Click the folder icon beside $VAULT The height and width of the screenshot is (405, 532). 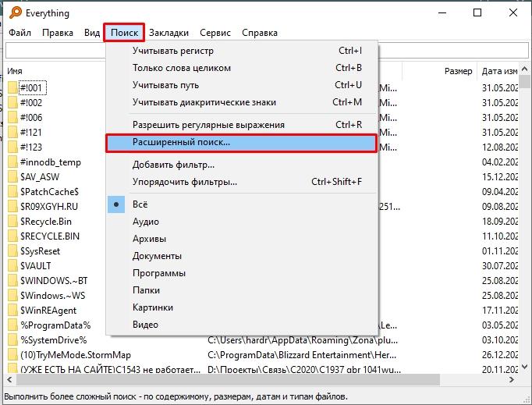pyautogui.click(x=12, y=266)
